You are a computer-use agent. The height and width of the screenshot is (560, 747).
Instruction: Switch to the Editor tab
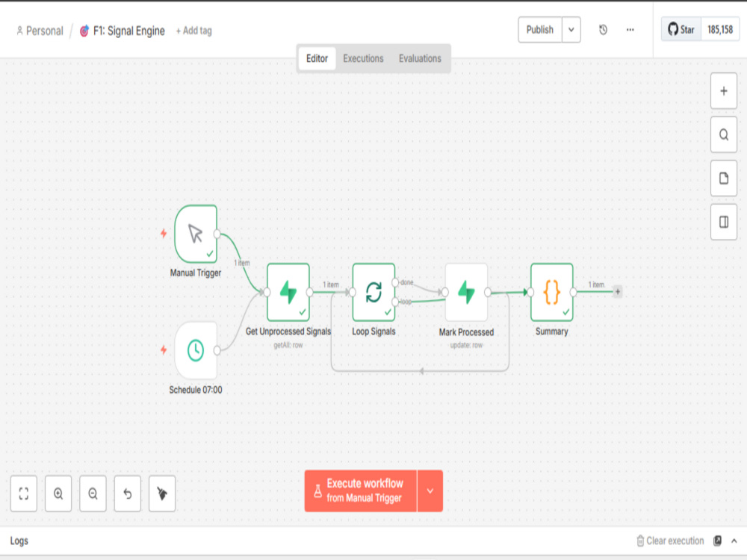coord(317,58)
